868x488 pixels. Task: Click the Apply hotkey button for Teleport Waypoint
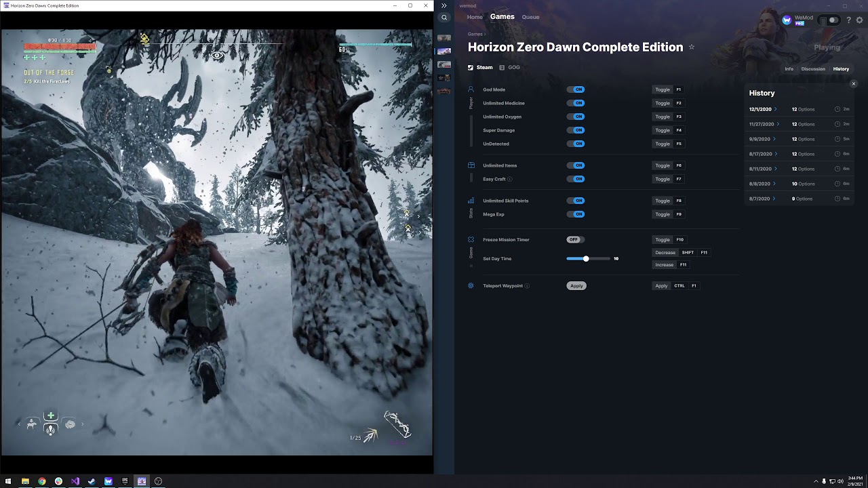[661, 286]
